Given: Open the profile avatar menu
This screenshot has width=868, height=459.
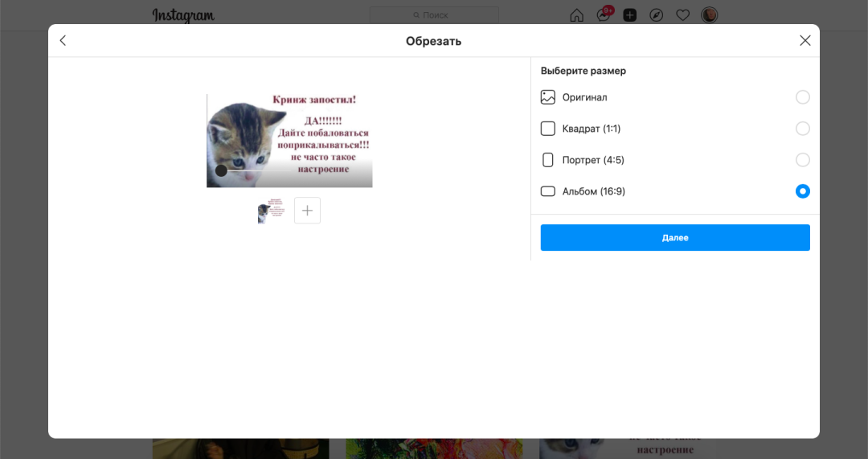Looking at the screenshot, I should [709, 15].
